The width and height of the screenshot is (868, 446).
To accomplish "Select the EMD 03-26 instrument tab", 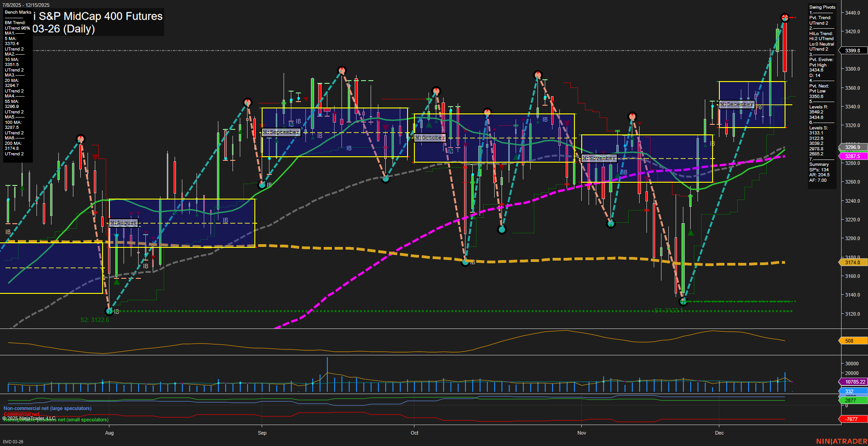I will click(14, 441).
